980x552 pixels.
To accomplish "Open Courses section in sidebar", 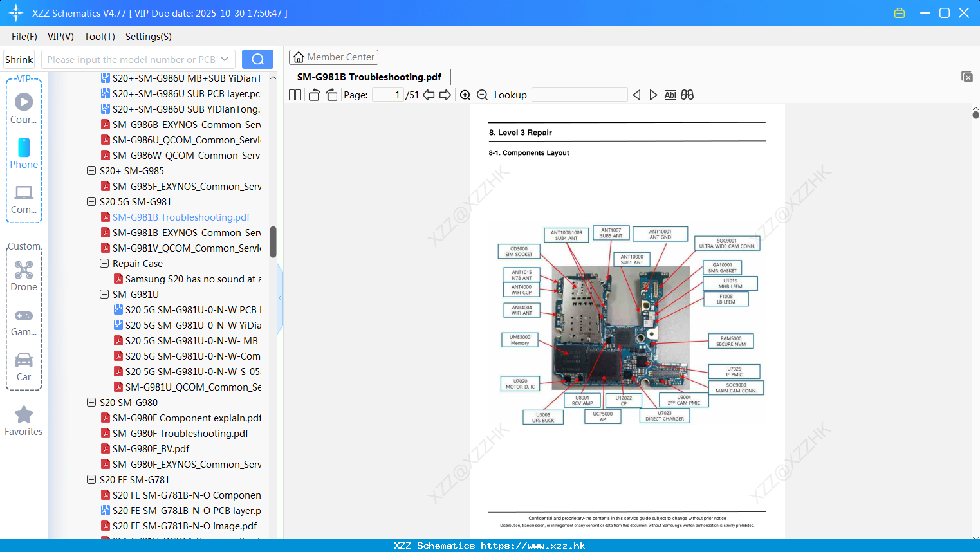I will click(24, 109).
